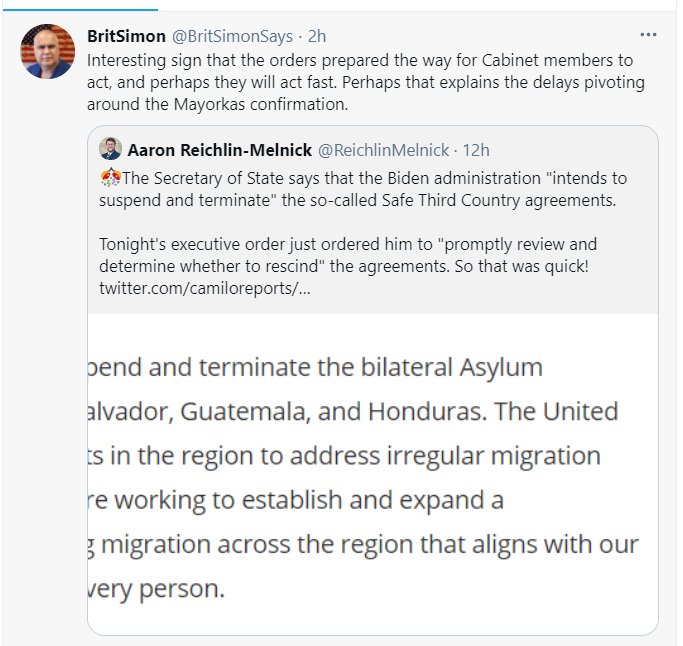Visit the @BritSimonSays handle

(232, 36)
